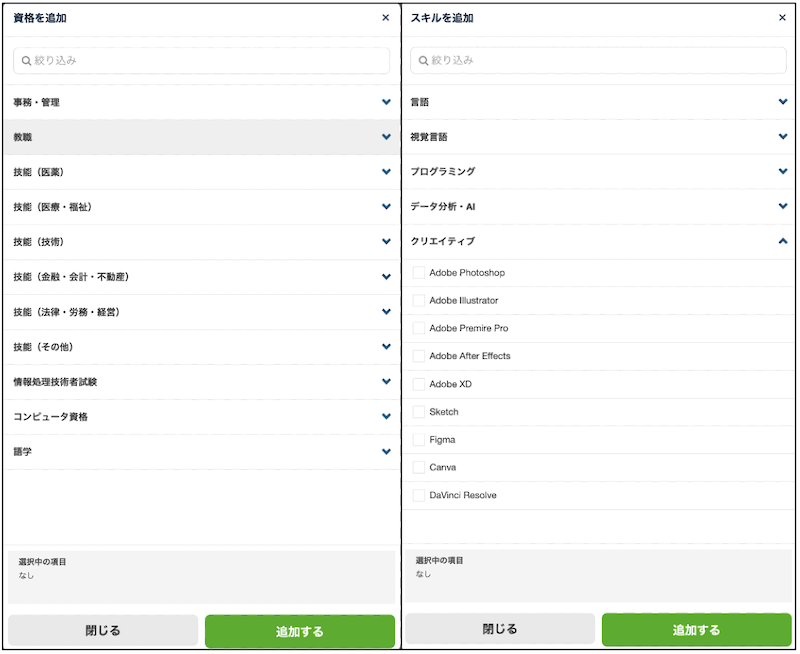800x654 pixels.
Task: Expand 事務・管理 category chevron
Action: 386,102
